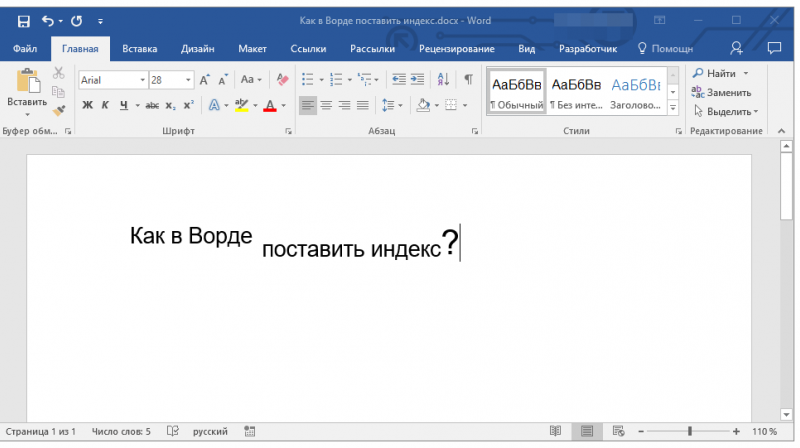Open the Файл tab
Screen dimensions: 800x448
25,49
